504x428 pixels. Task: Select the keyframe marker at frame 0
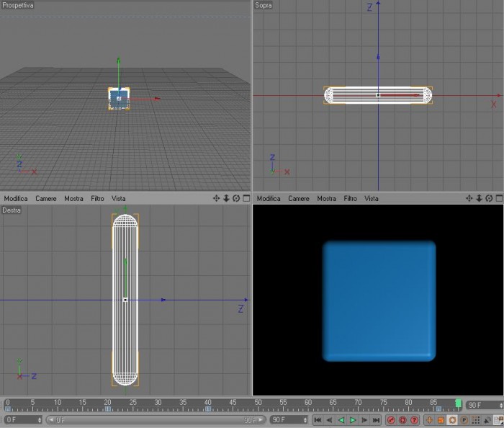click(8, 409)
